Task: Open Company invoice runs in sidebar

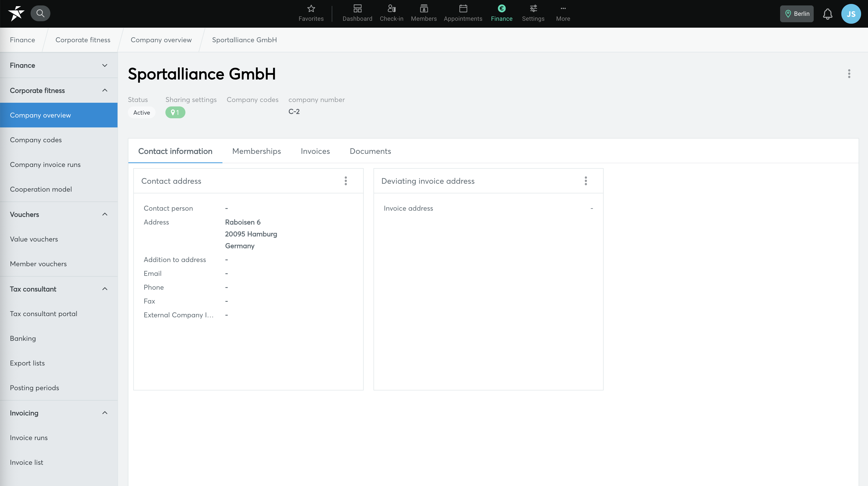Action: point(59,164)
